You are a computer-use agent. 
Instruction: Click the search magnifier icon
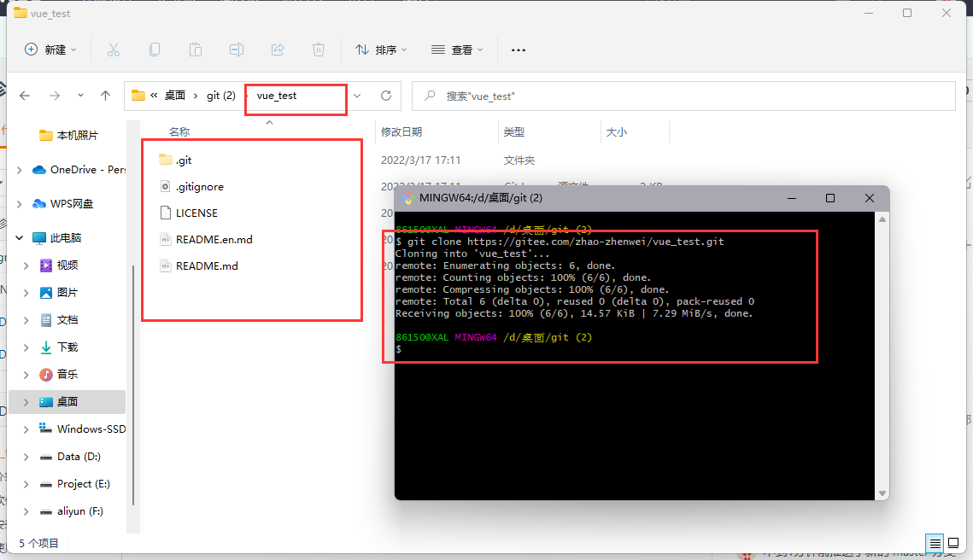pos(430,96)
